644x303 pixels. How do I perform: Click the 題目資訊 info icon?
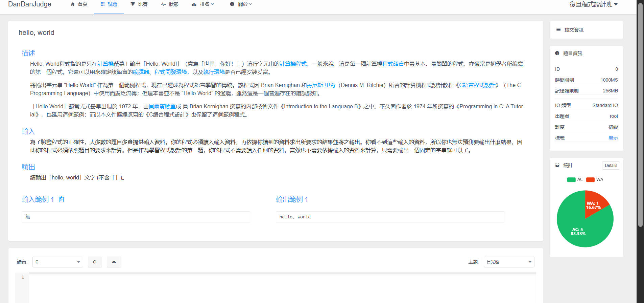(x=557, y=53)
